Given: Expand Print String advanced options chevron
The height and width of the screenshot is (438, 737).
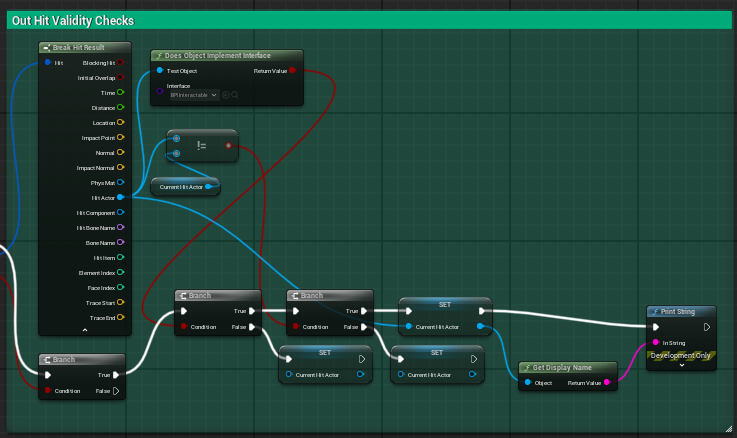Looking at the screenshot, I should [682, 365].
